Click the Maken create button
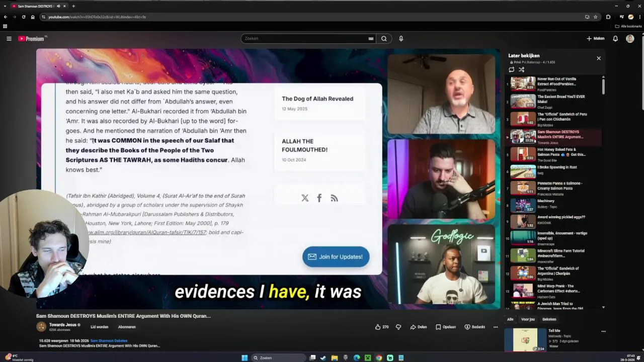This screenshot has height=362, width=644. 596,39
